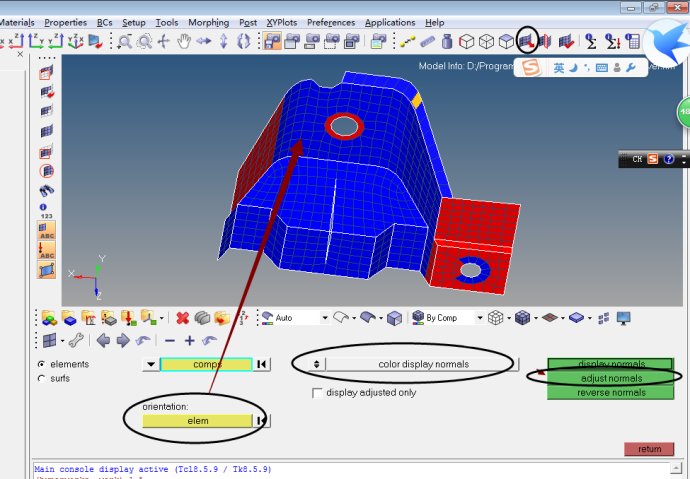Click the blue info icon in sidebar
Image resolution: width=690 pixels, height=479 pixels.
(46, 207)
